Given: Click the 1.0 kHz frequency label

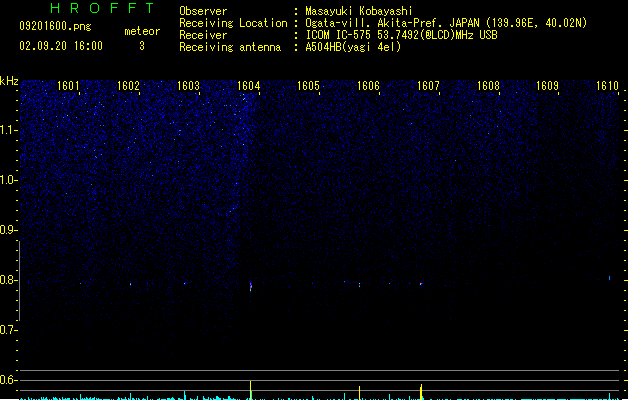Looking at the screenshot, I should pos(8,180).
